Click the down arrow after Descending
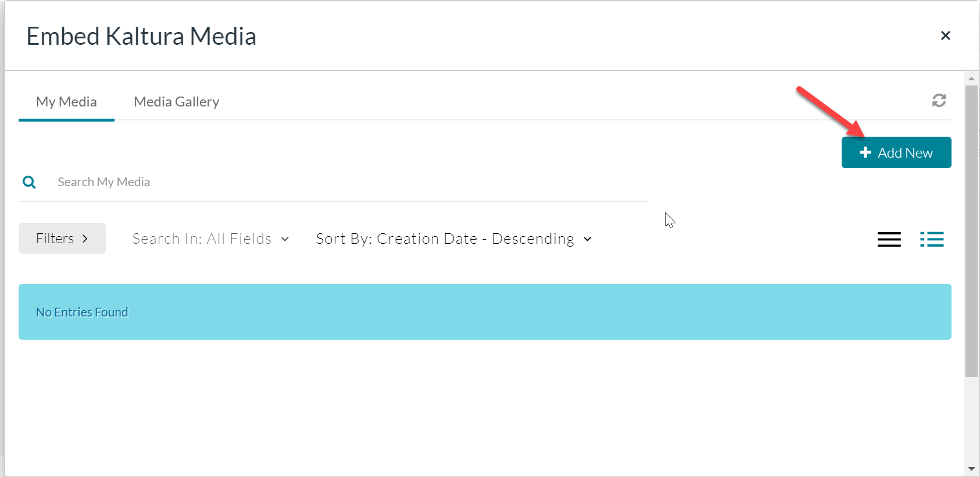The image size is (980, 477). [588, 239]
